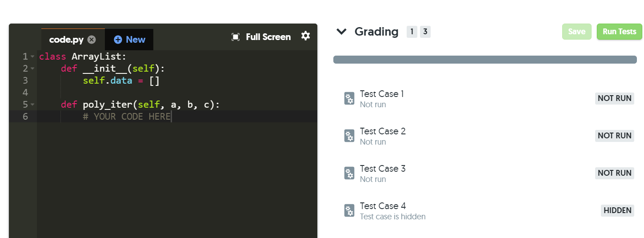Image resolution: width=644 pixels, height=238 pixels.
Task: Fold the ArrayList class at line 1
Action: (x=32, y=56)
